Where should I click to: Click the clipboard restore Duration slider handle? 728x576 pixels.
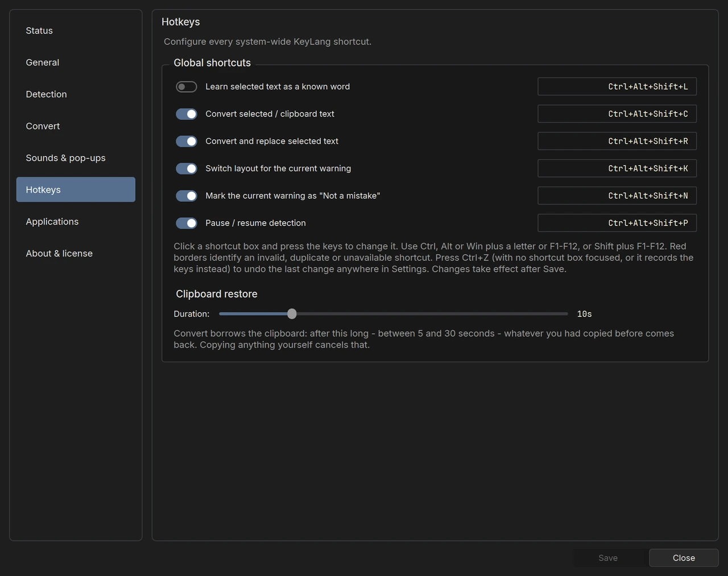(x=292, y=314)
